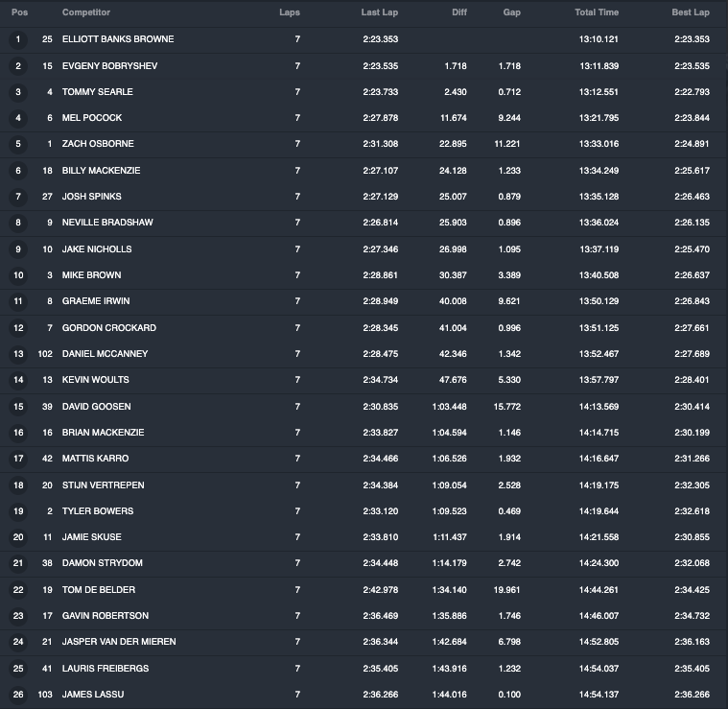
Task: Open the Zach Osborne row
Action: (x=364, y=144)
